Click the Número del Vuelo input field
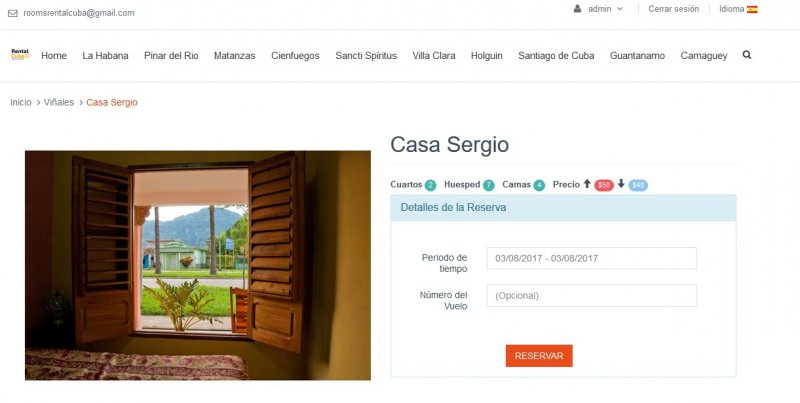The image size is (800, 403). [x=591, y=295]
